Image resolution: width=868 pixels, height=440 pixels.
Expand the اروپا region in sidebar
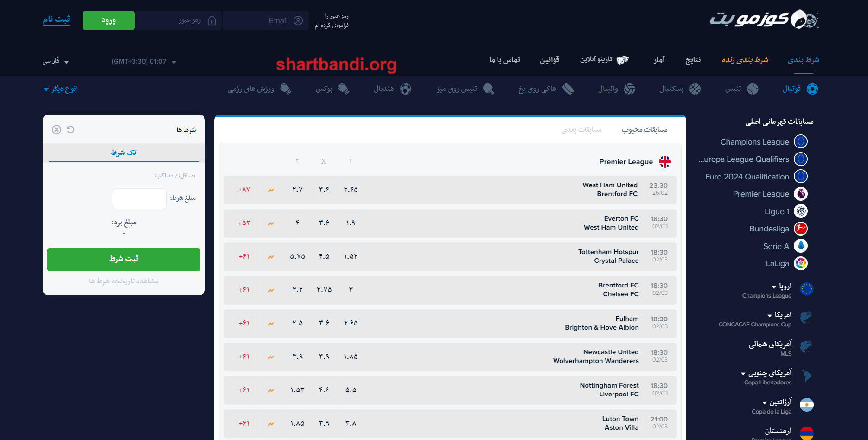pyautogui.click(x=782, y=286)
